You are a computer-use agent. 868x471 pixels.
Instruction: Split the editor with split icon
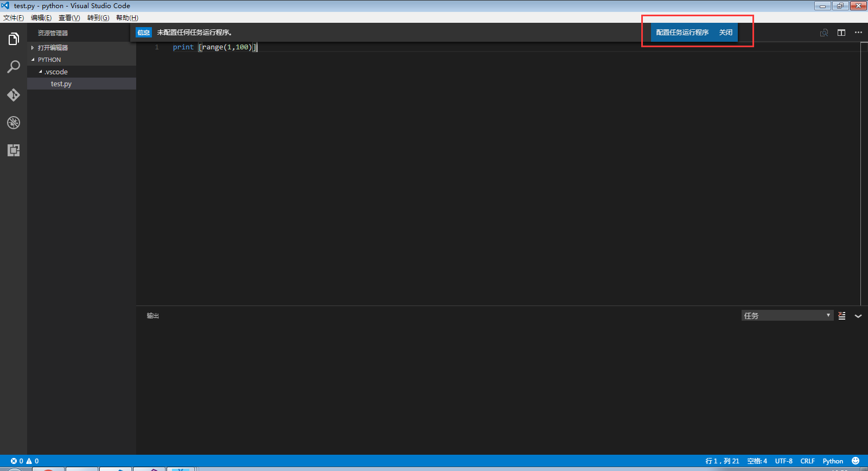coord(841,33)
